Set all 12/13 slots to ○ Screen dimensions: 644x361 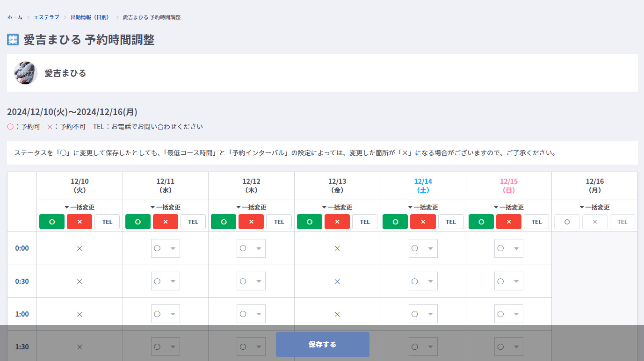(309, 222)
